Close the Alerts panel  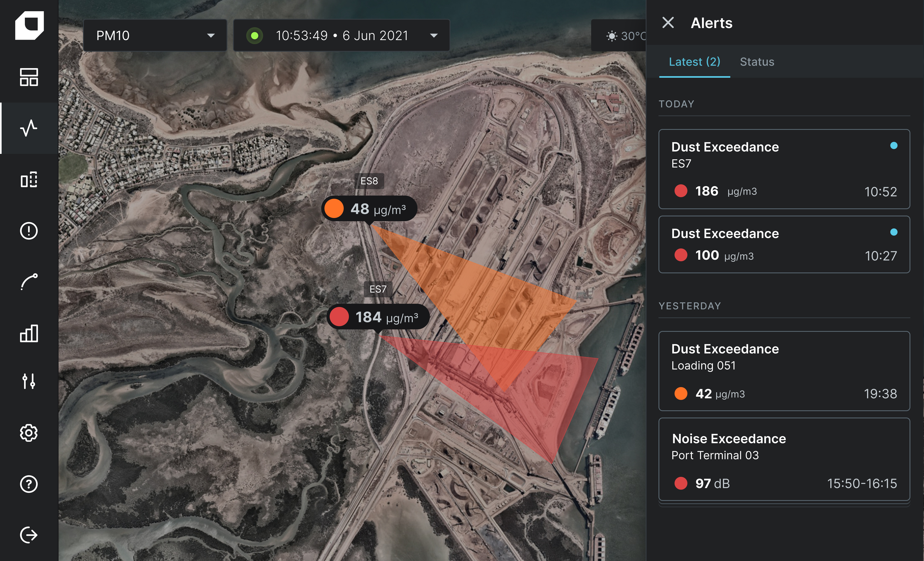tap(668, 23)
